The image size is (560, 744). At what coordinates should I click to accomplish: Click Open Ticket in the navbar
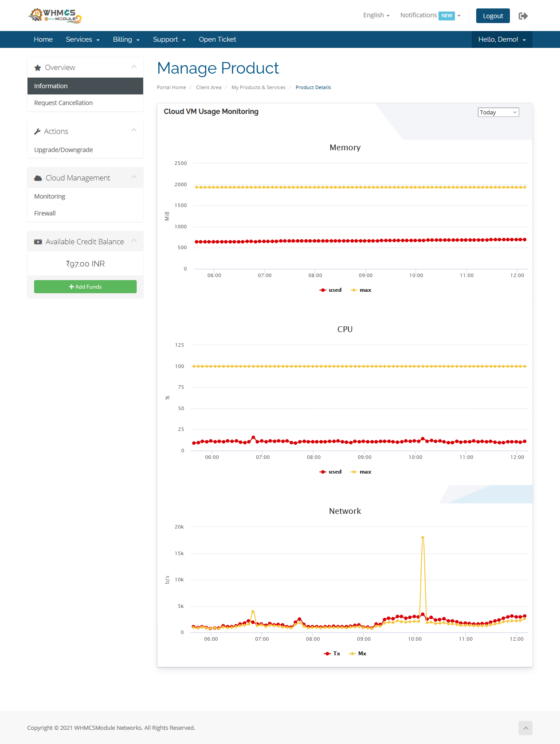(217, 39)
